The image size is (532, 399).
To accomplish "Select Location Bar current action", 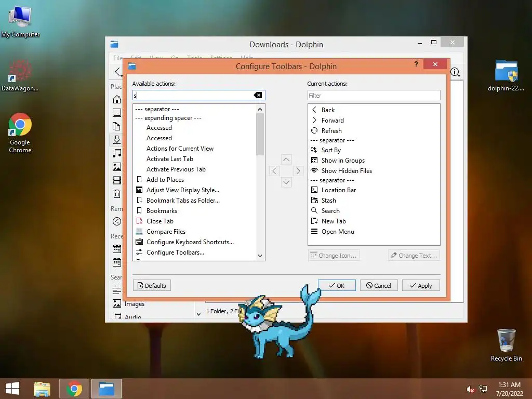I will coord(339,190).
